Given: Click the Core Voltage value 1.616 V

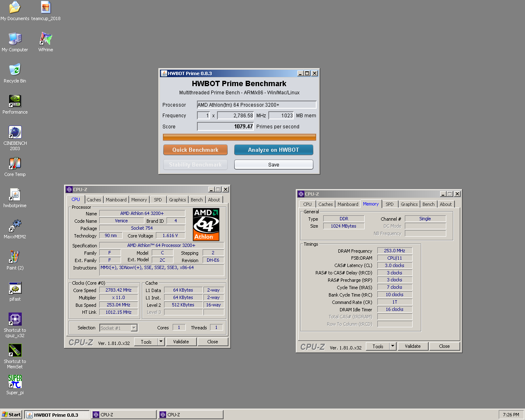Looking at the screenshot, I should click(x=170, y=235).
